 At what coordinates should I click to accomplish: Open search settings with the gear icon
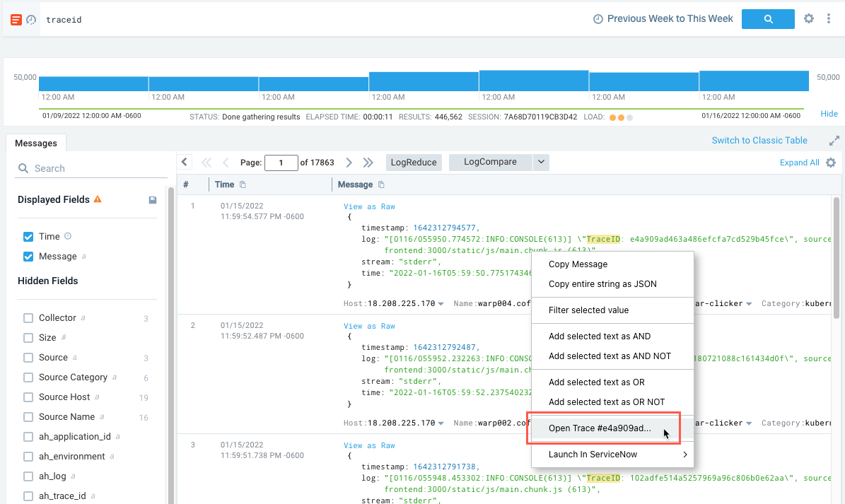pos(808,18)
